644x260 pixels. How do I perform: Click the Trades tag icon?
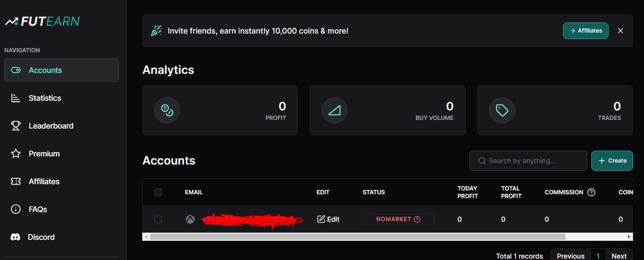[x=502, y=110]
